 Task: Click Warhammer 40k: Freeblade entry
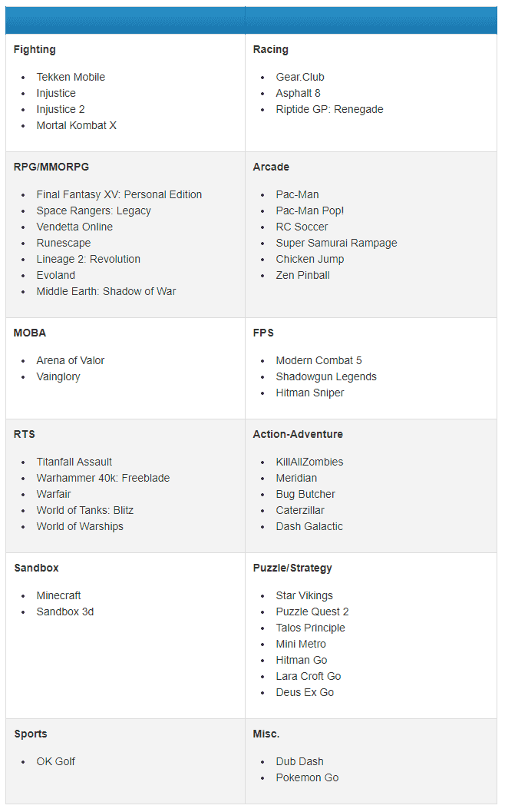coord(103,478)
